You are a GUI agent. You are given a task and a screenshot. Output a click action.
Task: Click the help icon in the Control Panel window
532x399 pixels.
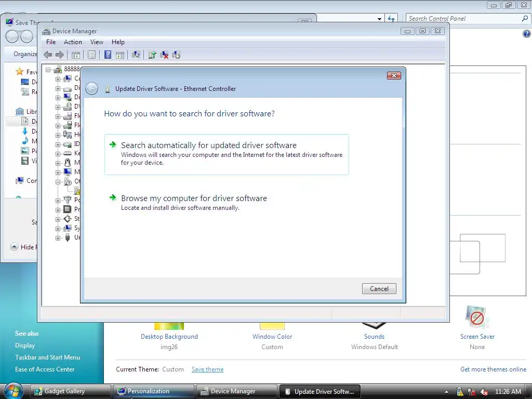coord(526,34)
